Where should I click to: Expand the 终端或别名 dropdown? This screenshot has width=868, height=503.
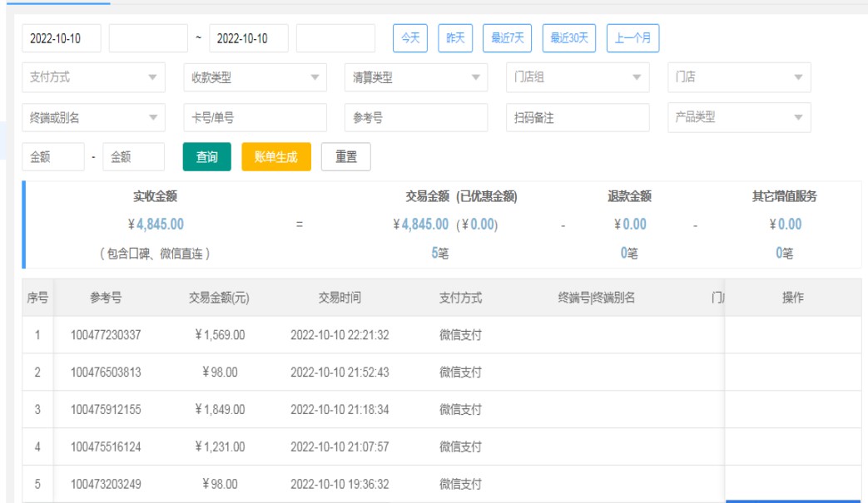coord(93,118)
